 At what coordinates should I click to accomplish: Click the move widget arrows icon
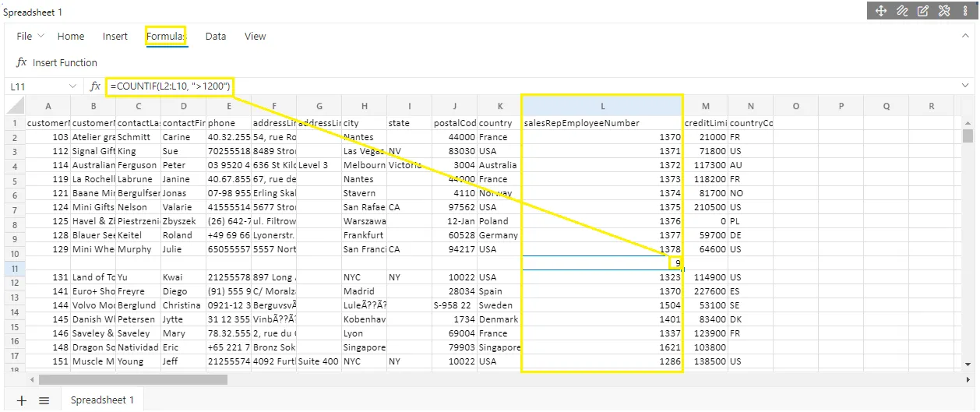coord(881,10)
